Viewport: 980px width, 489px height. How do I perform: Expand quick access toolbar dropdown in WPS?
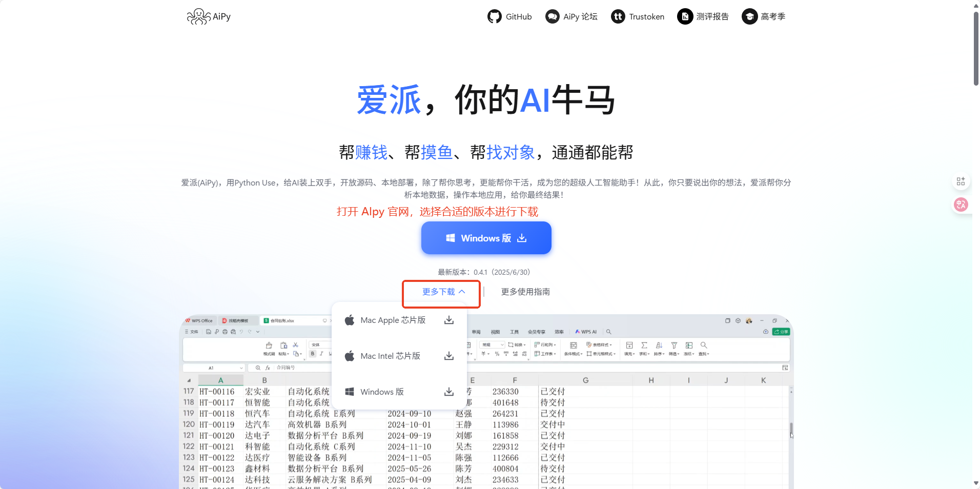tap(258, 332)
